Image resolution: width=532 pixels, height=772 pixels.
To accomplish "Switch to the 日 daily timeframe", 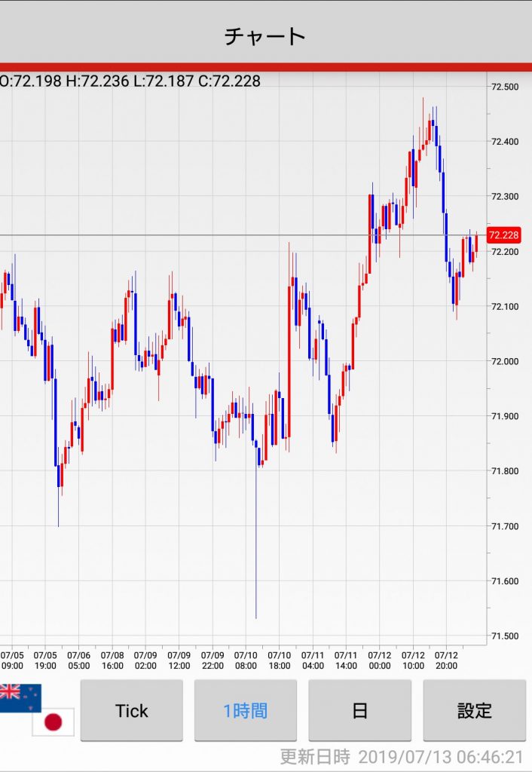I will coord(359,710).
